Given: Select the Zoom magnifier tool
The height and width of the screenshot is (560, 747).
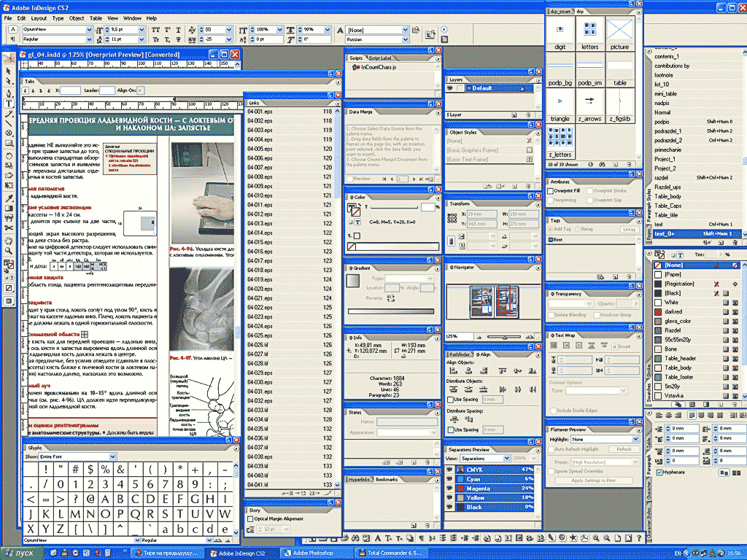Looking at the screenshot, I should 8,250.
